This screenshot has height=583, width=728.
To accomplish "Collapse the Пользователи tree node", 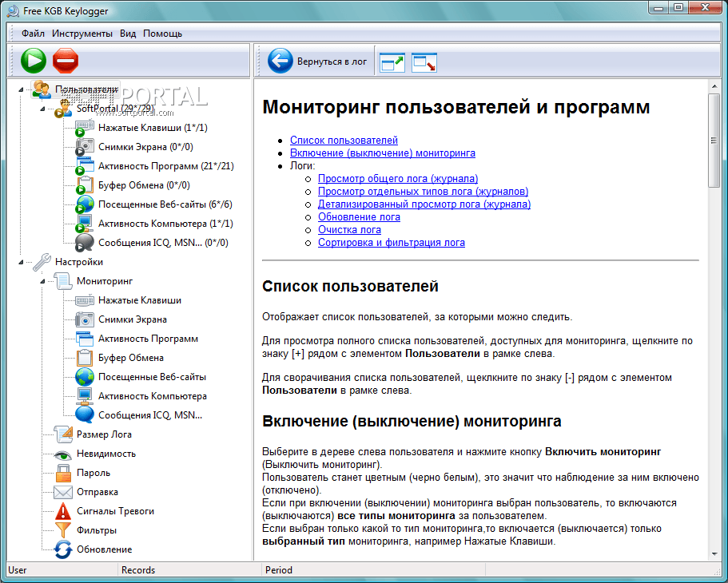I will click(21, 89).
